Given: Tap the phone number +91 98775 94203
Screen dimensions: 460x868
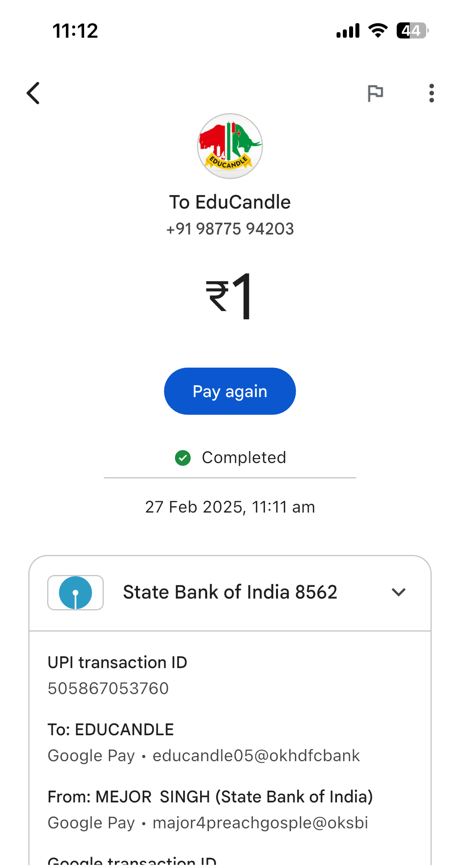Looking at the screenshot, I should pos(230,229).
